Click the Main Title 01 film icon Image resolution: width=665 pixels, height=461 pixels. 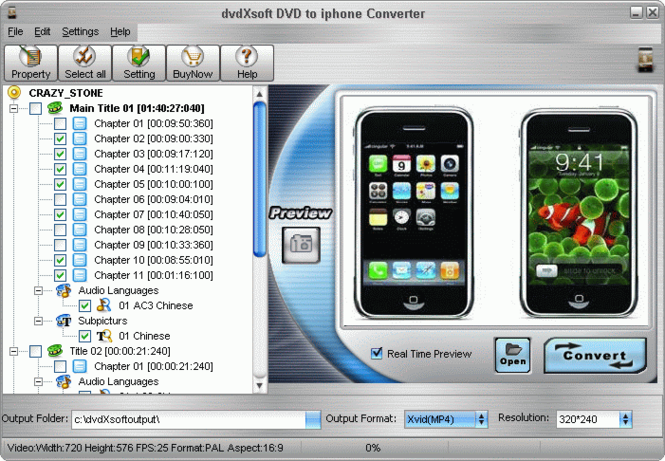click(55, 108)
